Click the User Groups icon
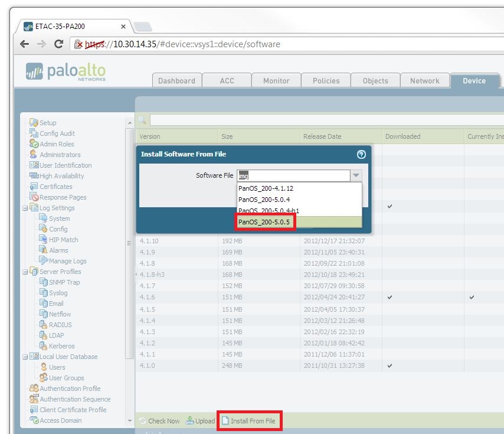 tap(44, 377)
